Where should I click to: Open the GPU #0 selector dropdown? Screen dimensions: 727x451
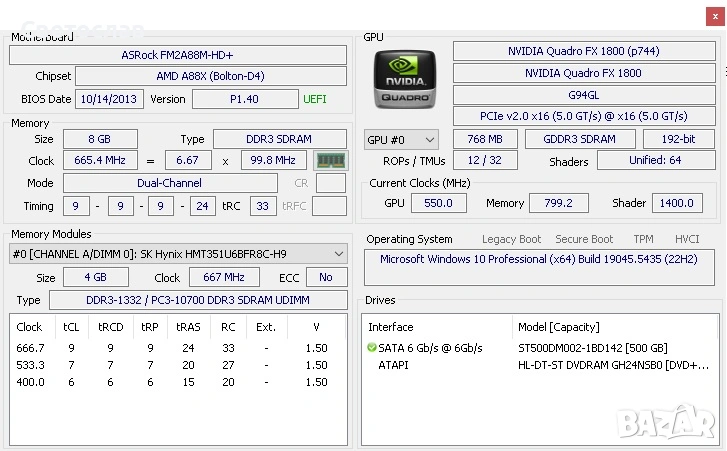point(401,140)
